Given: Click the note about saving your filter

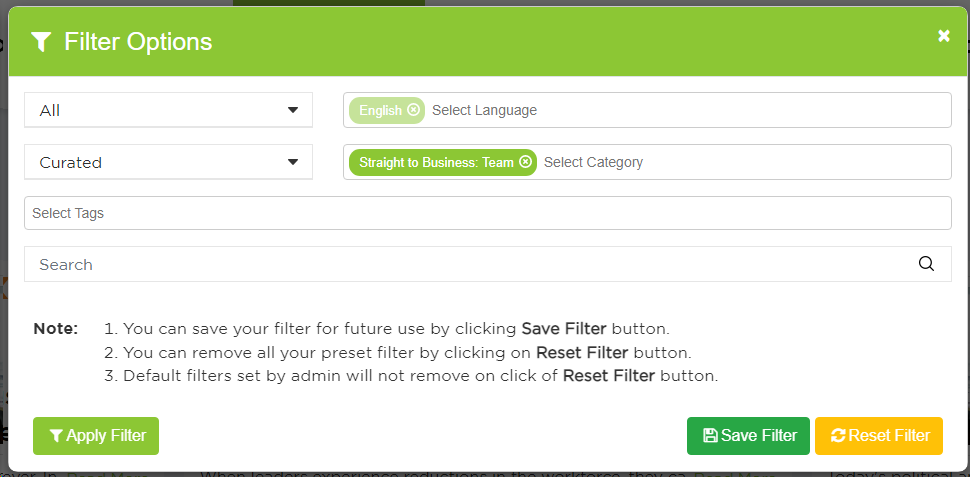Looking at the screenshot, I should tap(395, 328).
